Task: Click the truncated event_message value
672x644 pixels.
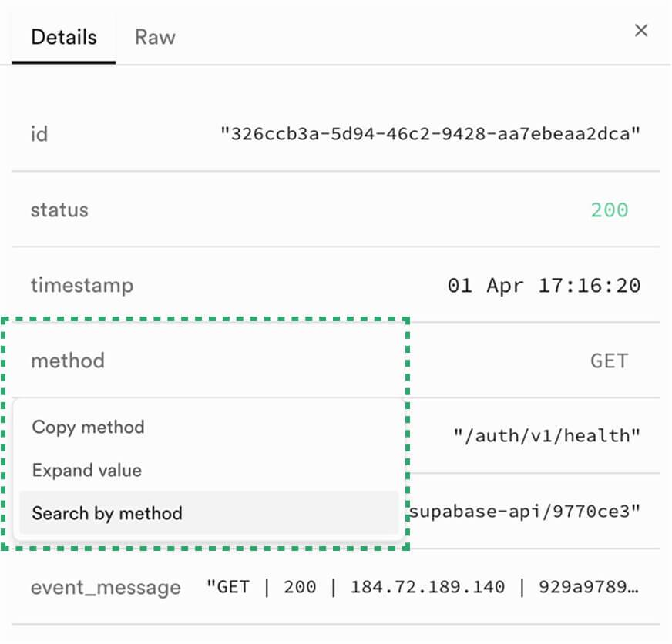Action: pyautogui.click(x=422, y=587)
